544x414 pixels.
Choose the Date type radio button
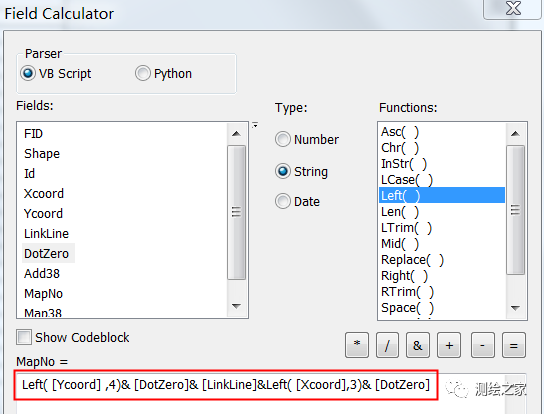coord(283,201)
